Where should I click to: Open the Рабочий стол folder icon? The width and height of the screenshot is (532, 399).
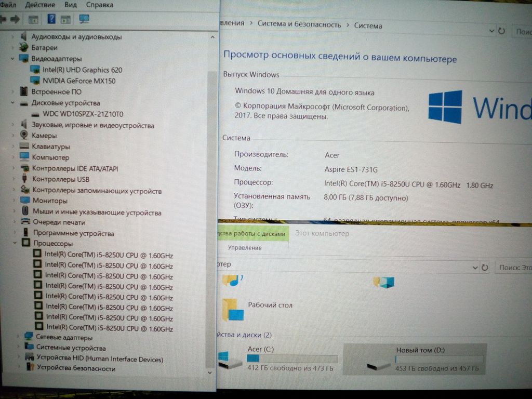pyautogui.click(x=233, y=309)
